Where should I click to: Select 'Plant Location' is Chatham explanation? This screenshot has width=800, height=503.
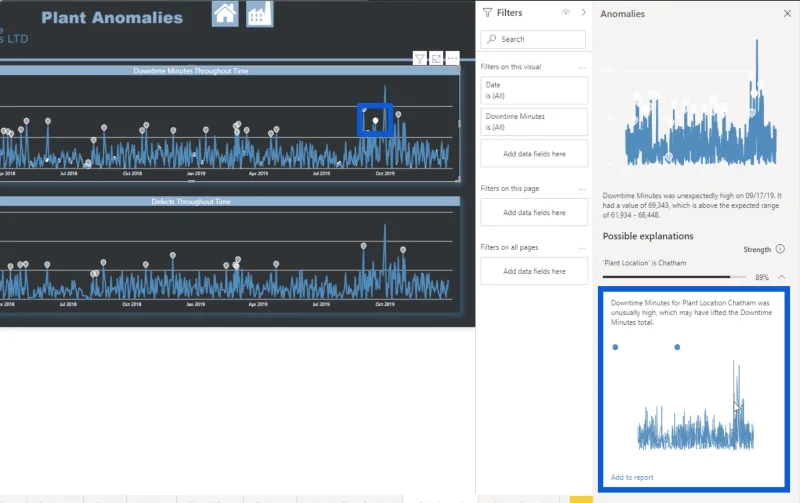pyautogui.click(x=645, y=263)
